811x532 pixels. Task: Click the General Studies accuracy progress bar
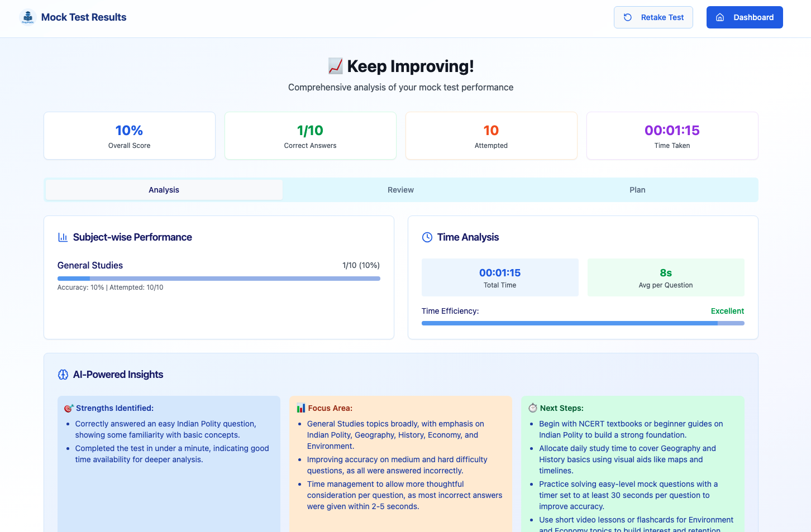(218, 279)
